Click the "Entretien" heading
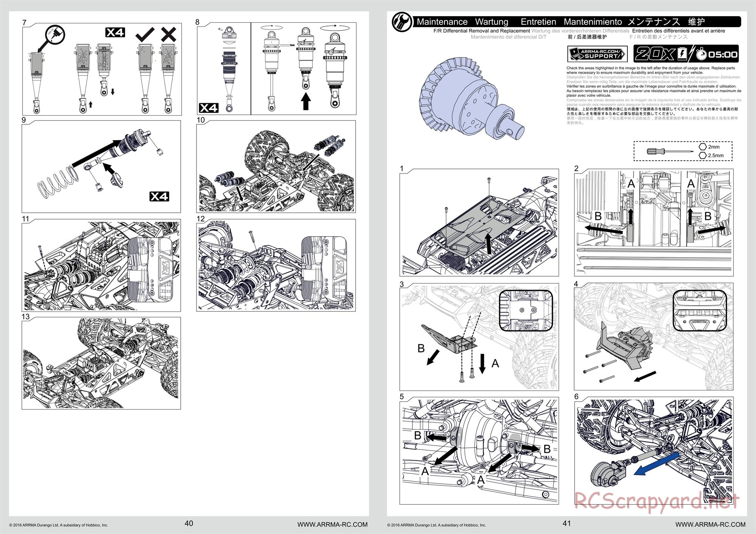Viewport: 756px width, 534px height. (x=538, y=22)
